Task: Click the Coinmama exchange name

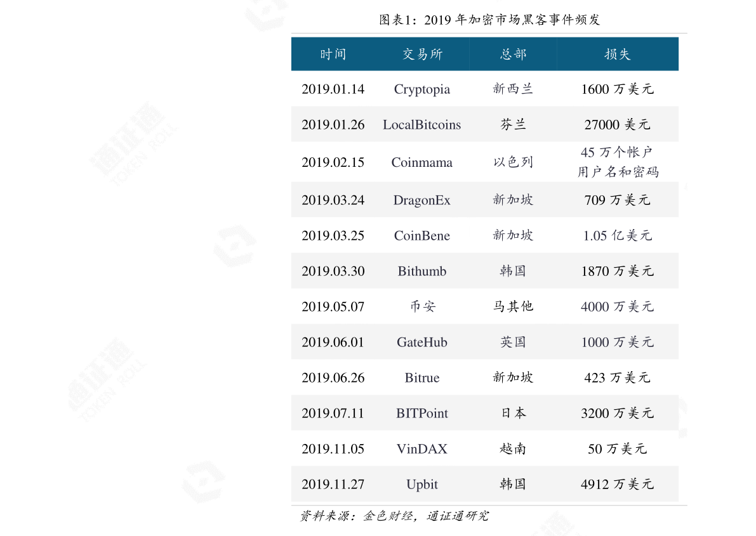Action: (x=421, y=162)
